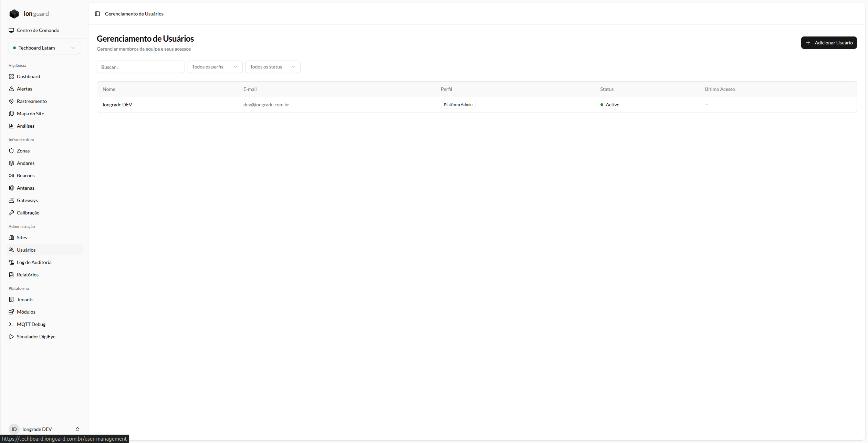Click the ID avatar badge
Screen dimensions: 868x443
pos(14,429)
